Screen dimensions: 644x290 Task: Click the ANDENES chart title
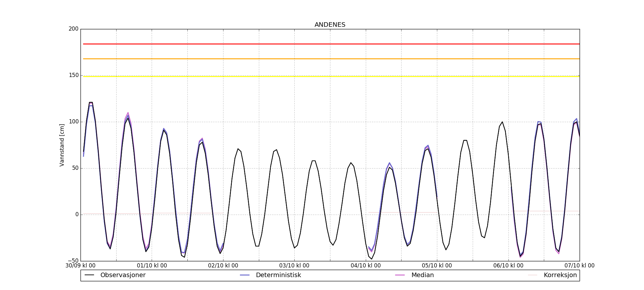(330, 25)
